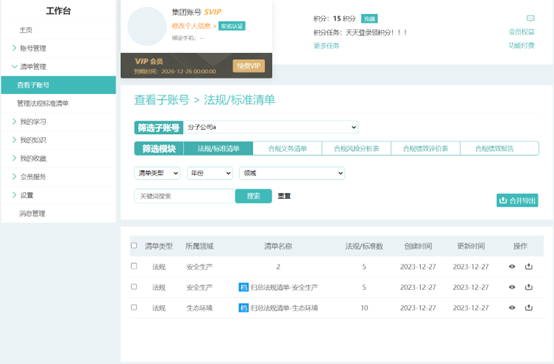
Task: Click the 合并导出 button
Action: 517,200
